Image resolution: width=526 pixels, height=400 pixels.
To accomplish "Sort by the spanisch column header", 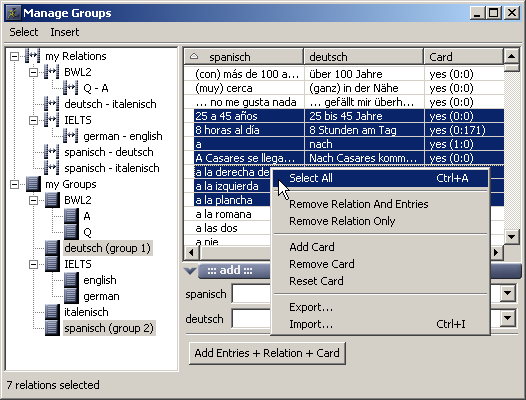I will 244,57.
